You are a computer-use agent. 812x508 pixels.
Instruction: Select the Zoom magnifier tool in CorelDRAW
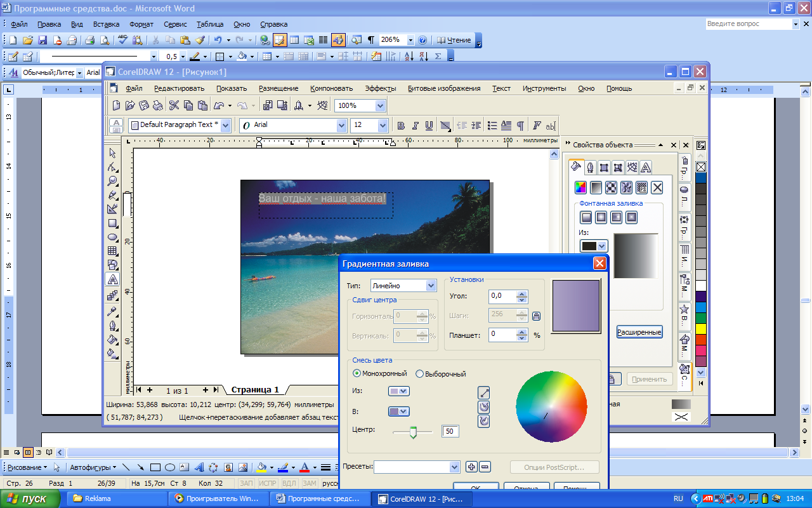(113, 181)
